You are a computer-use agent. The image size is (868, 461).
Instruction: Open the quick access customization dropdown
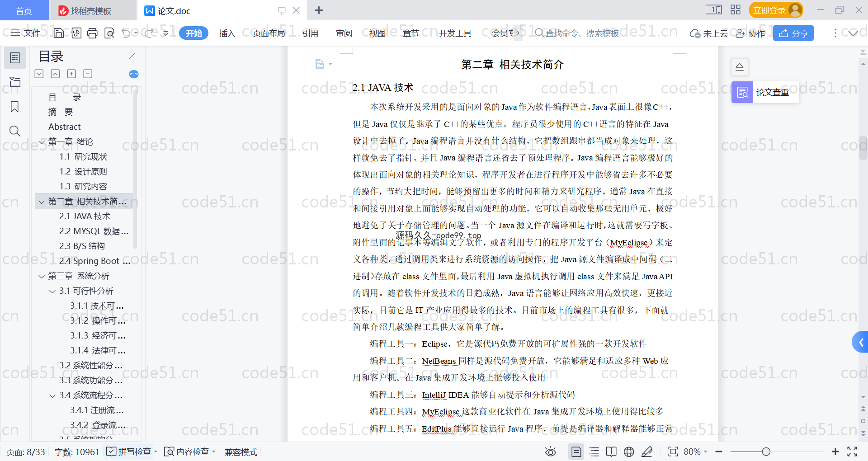(166, 33)
